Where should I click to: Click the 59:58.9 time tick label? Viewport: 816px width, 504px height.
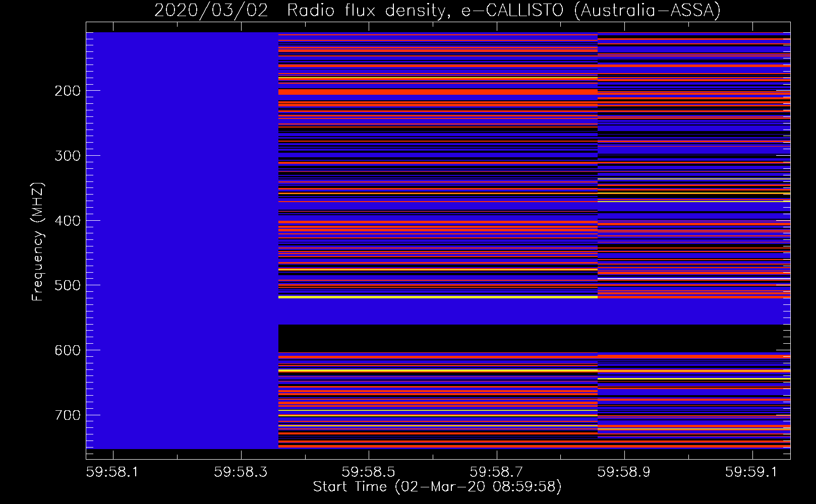pos(624,472)
